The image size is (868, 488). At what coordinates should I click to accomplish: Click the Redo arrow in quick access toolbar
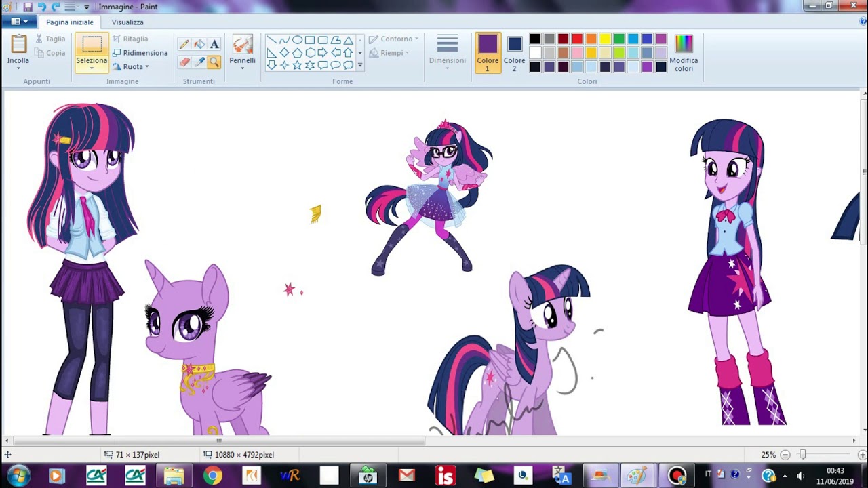(56, 7)
